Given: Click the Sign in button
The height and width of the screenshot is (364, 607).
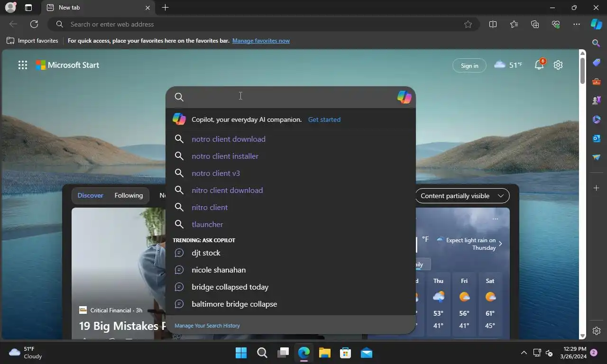Looking at the screenshot, I should [x=469, y=65].
